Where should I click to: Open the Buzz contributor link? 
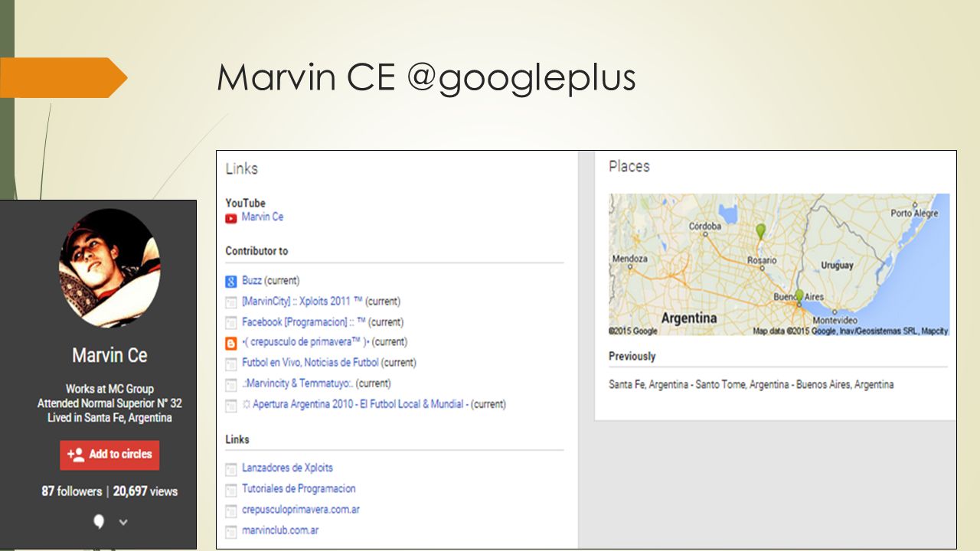(x=252, y=281)
